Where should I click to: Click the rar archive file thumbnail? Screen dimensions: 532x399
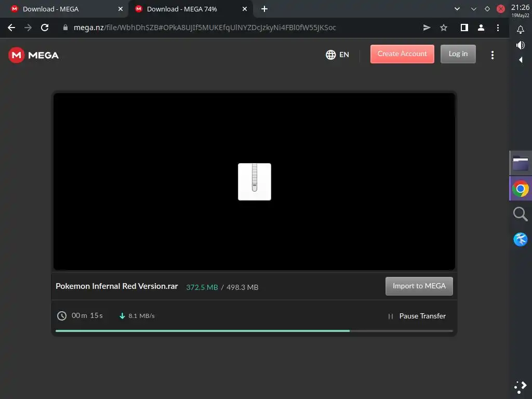(x=255, y=182)
